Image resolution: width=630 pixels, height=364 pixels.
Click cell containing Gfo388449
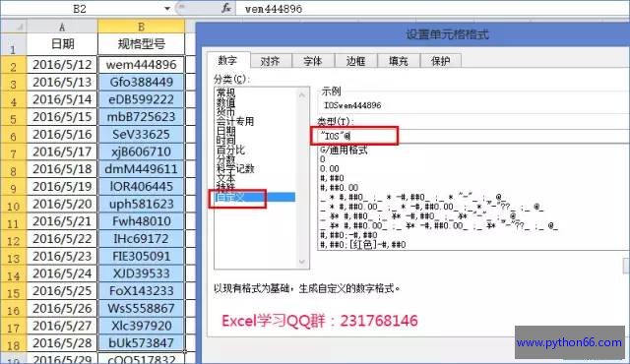tap(141, 83)
